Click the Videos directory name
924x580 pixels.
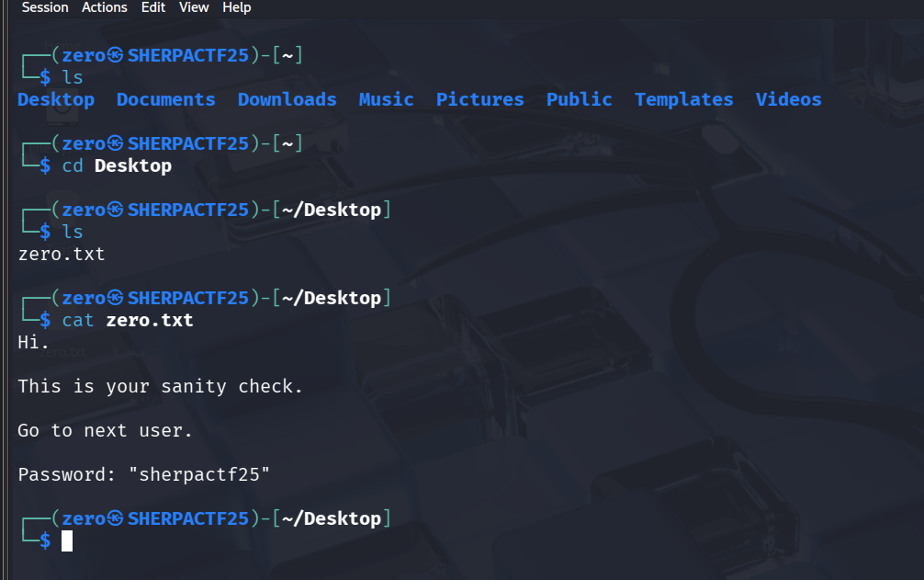(788, 99)
